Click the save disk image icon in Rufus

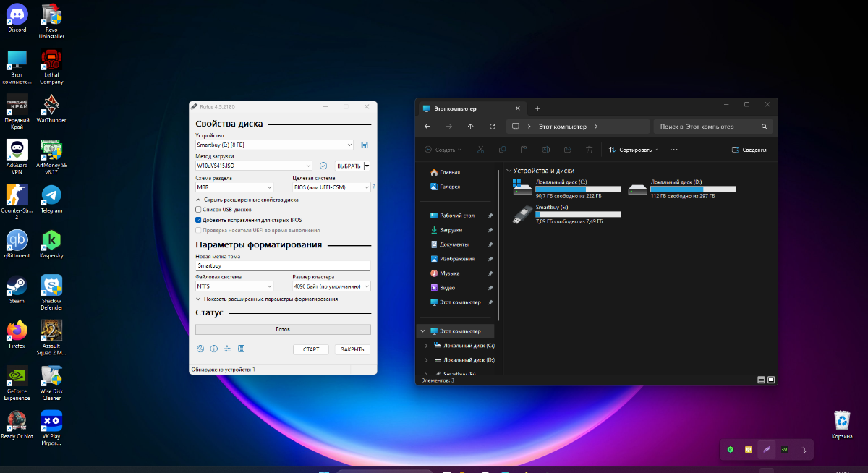(365, 145)
